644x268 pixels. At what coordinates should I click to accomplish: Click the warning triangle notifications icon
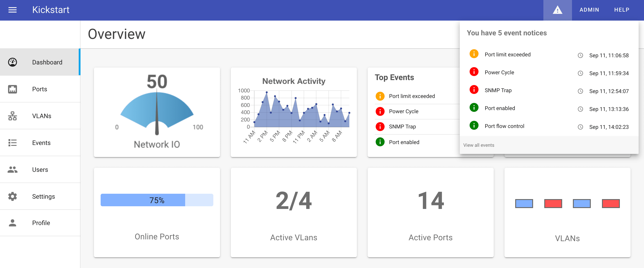click(557, 10)
